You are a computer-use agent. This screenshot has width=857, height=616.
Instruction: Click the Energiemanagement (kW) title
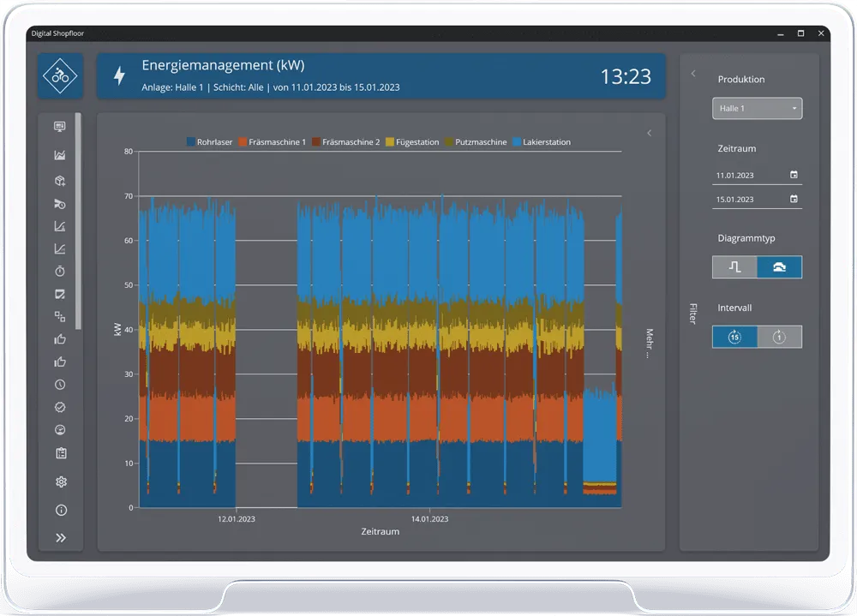[x=223, y=65]
